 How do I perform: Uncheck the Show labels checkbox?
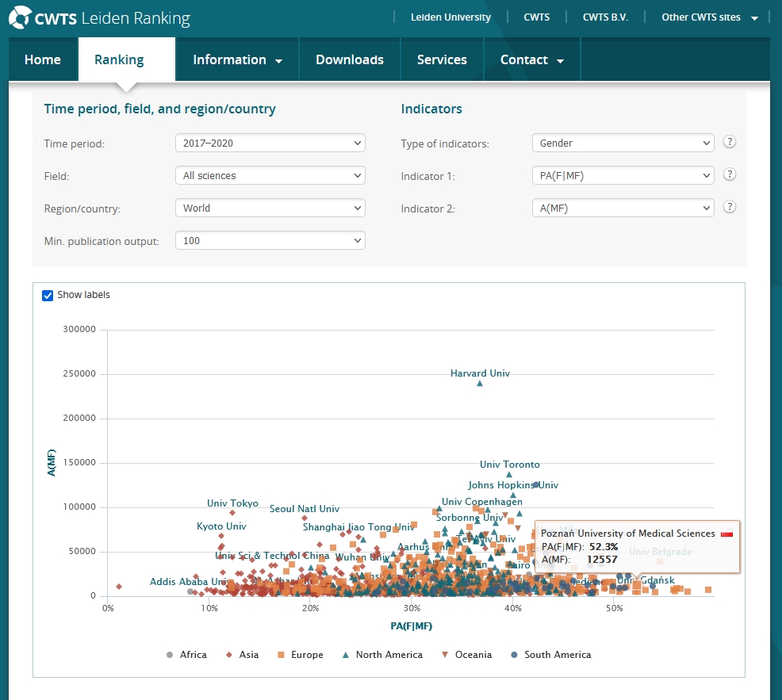point(48,295)
